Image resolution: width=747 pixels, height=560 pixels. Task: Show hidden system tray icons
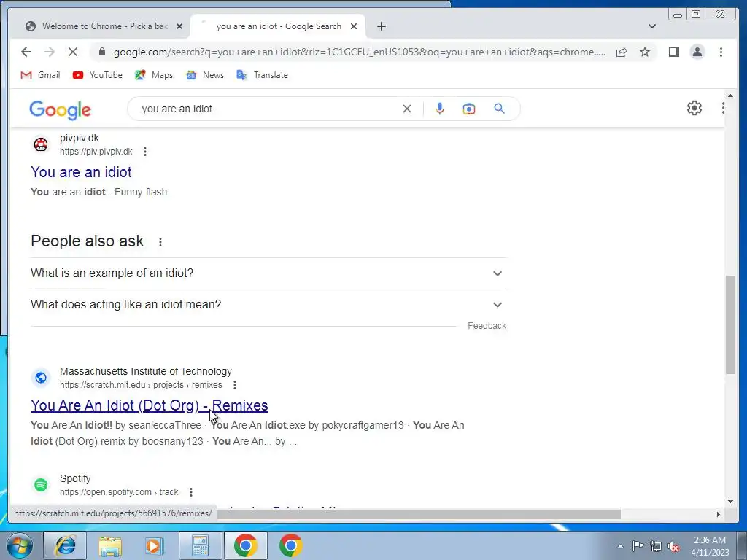tap(620, 546)
